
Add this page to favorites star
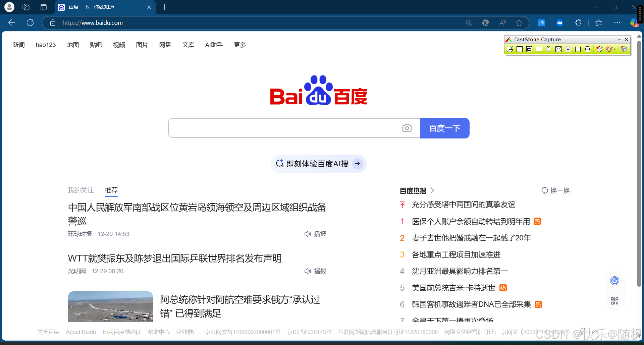pyautogui.click(x=519, y=23)
